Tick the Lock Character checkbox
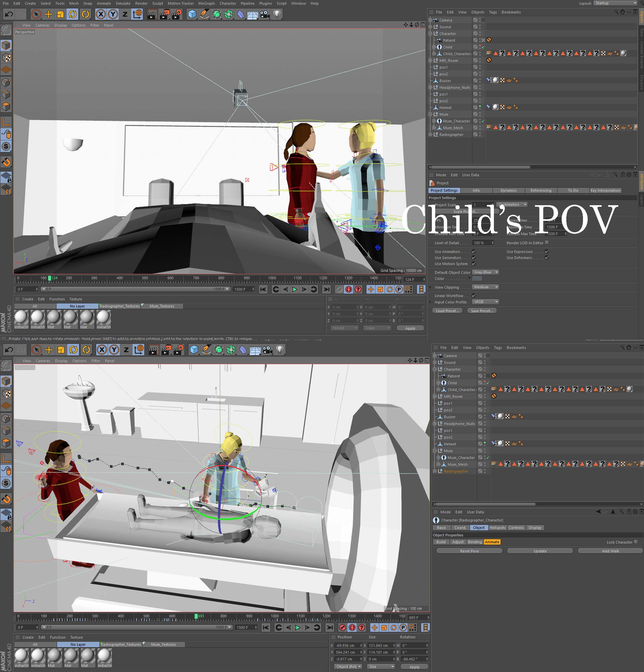The height and width of the screenshot is (672, 644). [636, 542]
